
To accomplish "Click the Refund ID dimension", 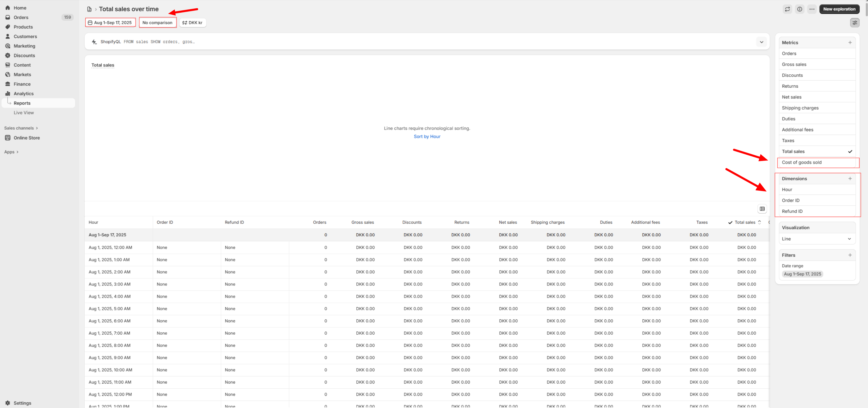I will point(817,211).
